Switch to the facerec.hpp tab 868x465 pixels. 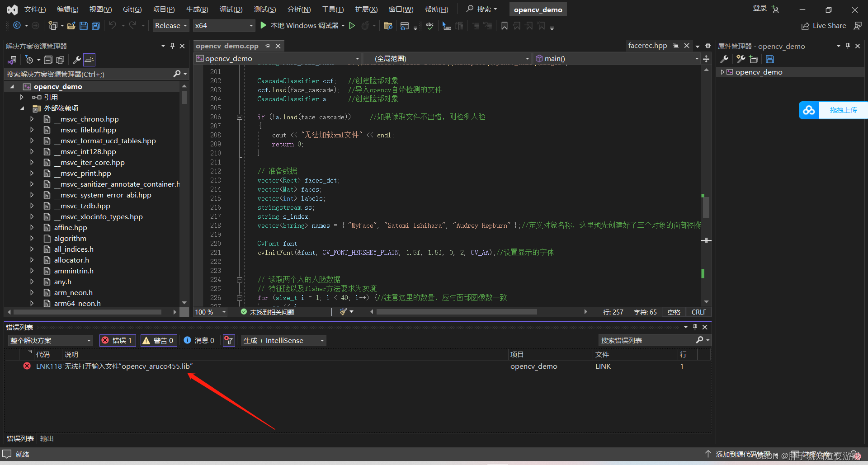point(647,46)
